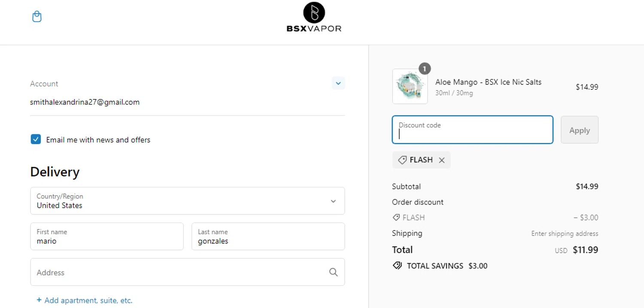Click the product price $14.99

click(x=587, y=87)
